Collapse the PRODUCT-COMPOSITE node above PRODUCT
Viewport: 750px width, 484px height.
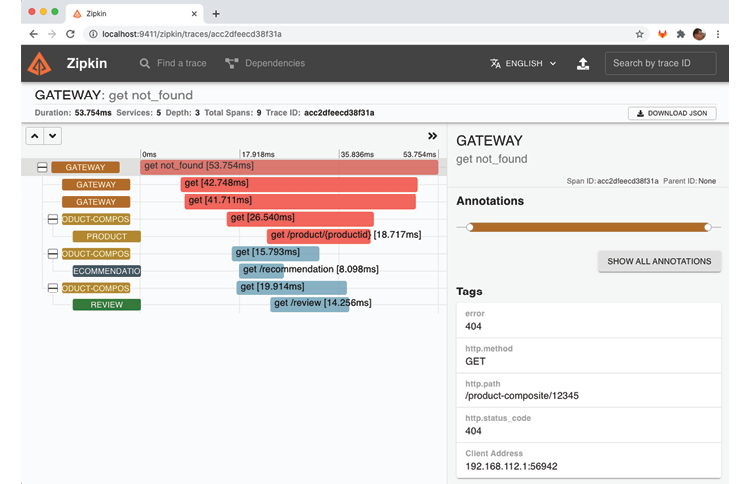coord(53,219)
